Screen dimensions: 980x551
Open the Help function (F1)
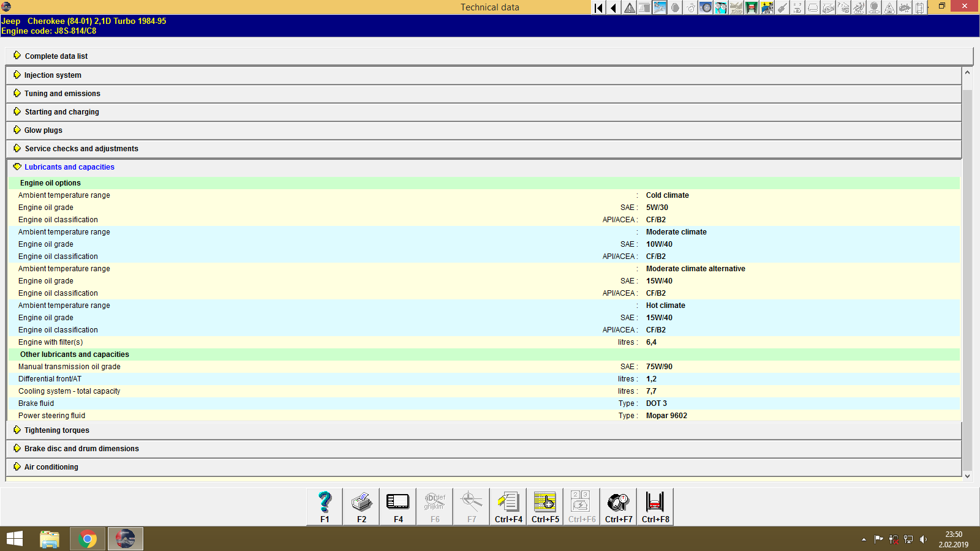(x=324, y=505)
